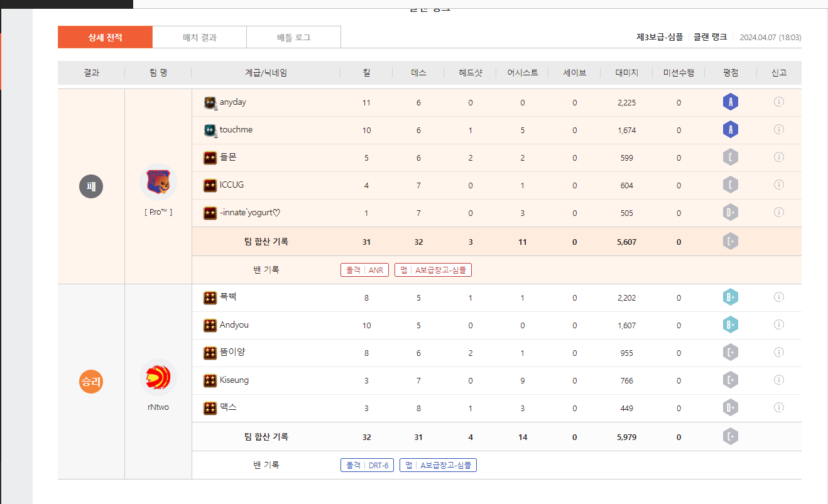
Task: Open the 배틀 로그 tab
Action: (x=293, y=38)
